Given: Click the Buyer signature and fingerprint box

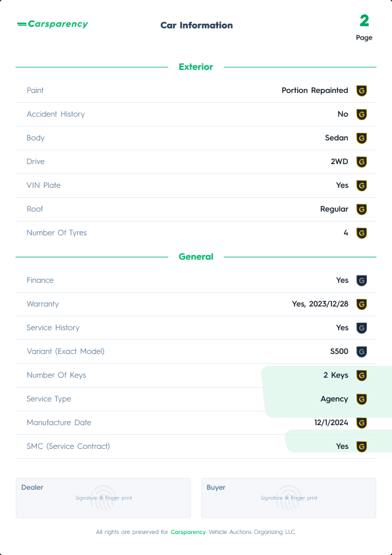Looking at the screenshot, I should click(x=289, y=498).
